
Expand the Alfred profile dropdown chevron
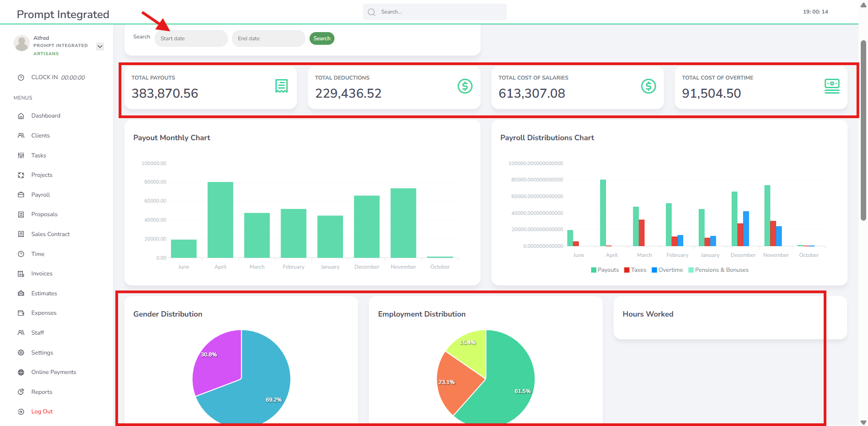coord(100,46)
